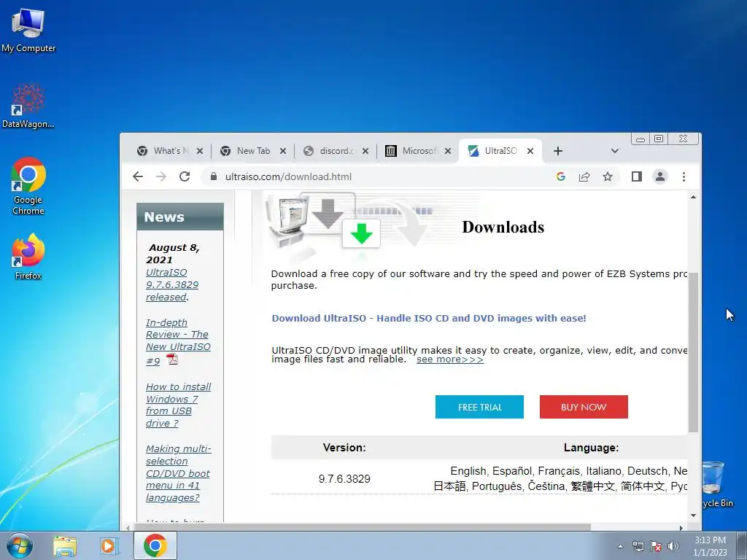The image size is (747, 560).
Task: Open the Windows Start menu orb
Action: (20, 545)
